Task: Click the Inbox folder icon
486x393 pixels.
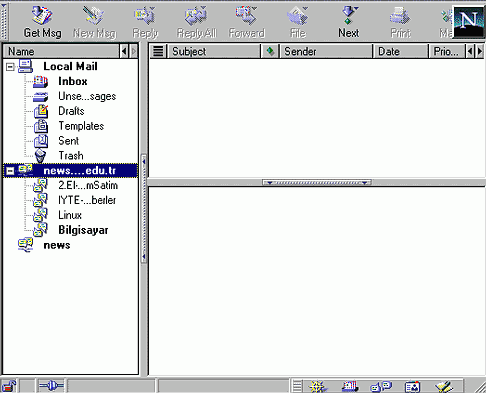Action: (x=41, y=82)
